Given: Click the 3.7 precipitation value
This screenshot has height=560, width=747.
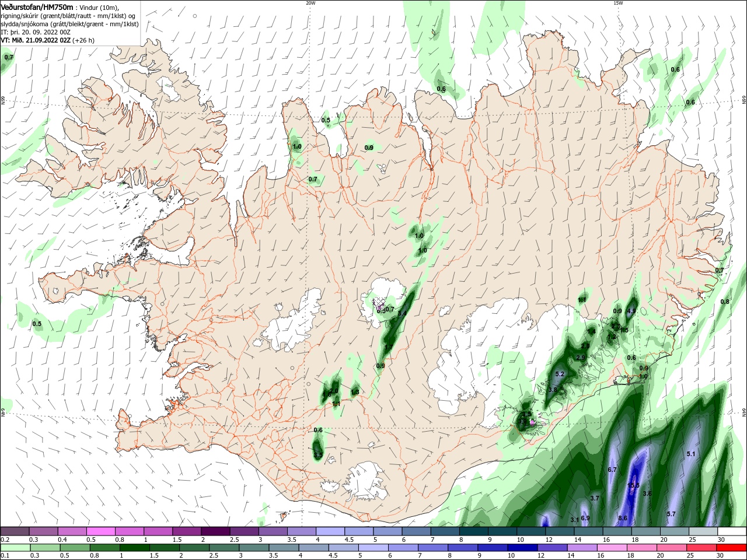Looking at the screenshot, I should (595, 498).
